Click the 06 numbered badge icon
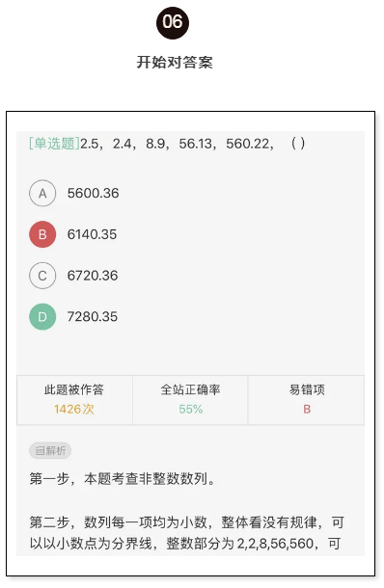384x588 pixels. (x=173, y=22)
